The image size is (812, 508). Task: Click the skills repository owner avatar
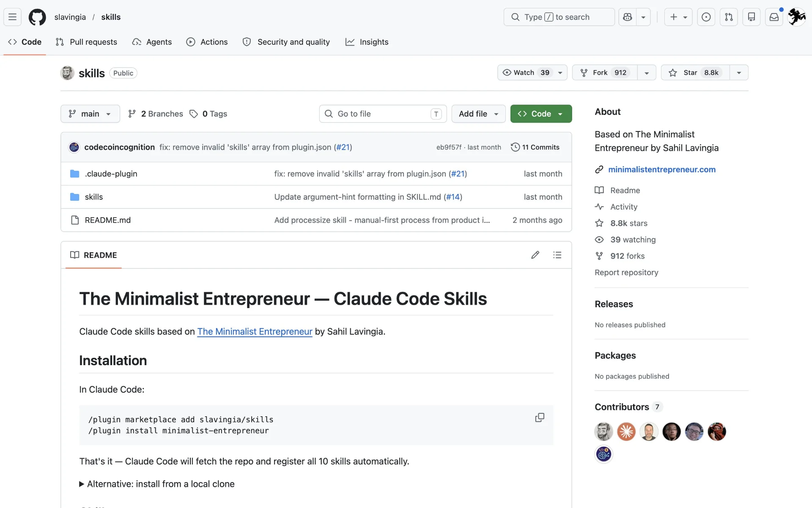[67, 73]
